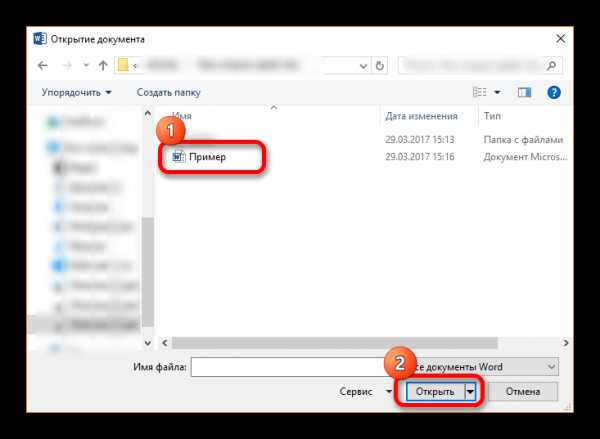Click navigation pane vertical scrollbar thumb
The image size is (600, 439).
click(x=148, y=272)
